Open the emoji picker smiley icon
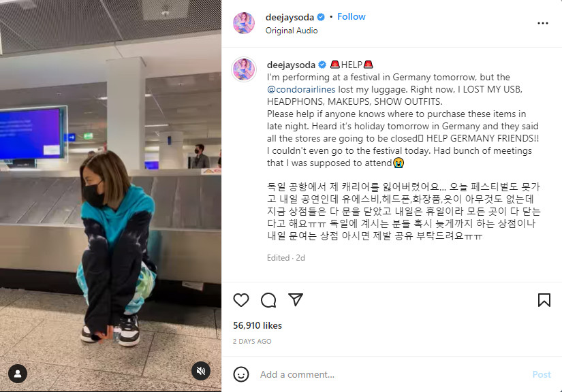This screenshot has height=392, width=562. (x=241, y=374)
